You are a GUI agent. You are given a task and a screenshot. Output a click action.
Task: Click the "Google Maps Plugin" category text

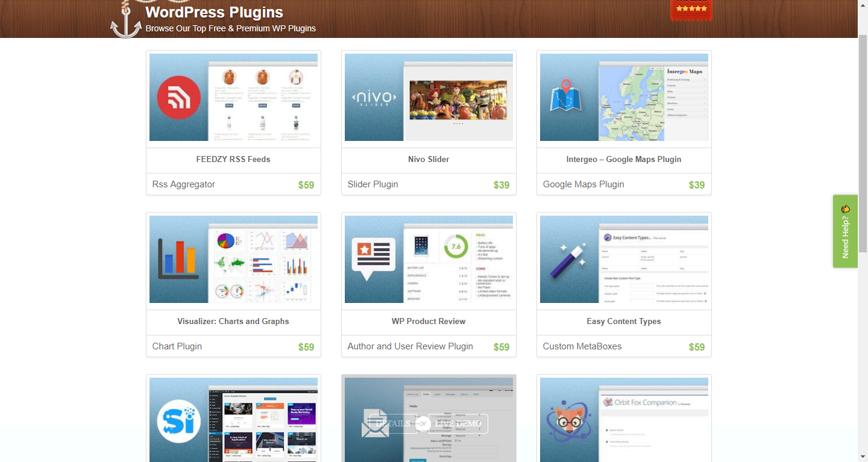pos(583,184)
